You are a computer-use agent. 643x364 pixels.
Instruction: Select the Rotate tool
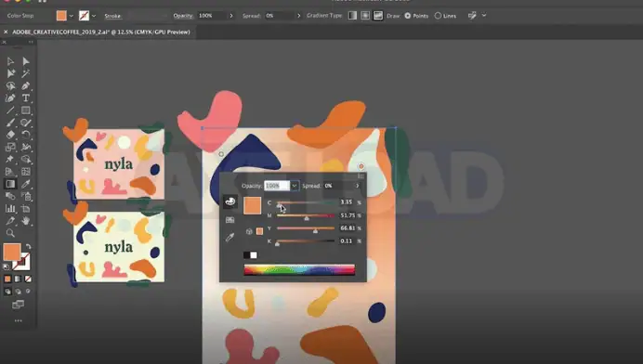click(26, 135)
